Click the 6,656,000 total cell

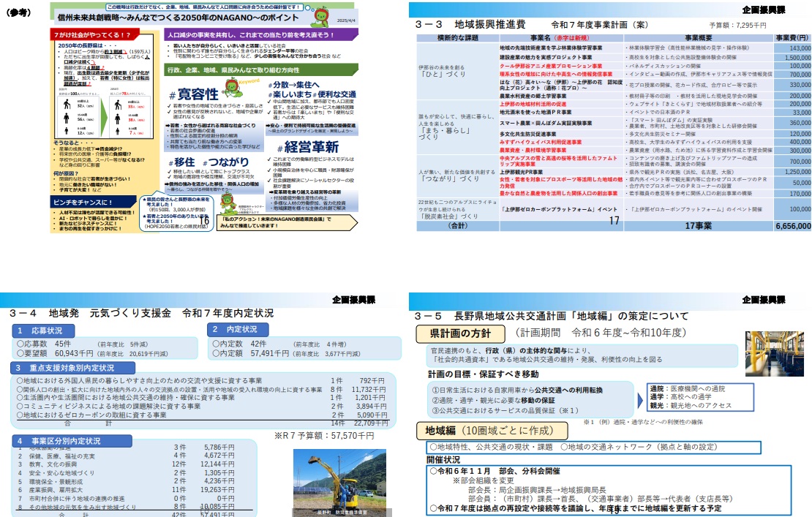pyautogui.click(x=793, y=226)
